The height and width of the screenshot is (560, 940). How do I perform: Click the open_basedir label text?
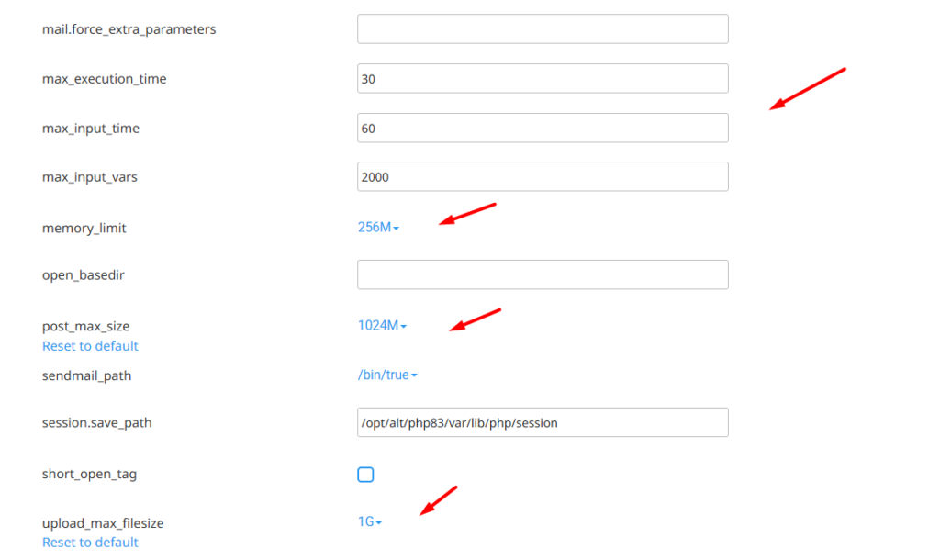click(83, 274)
